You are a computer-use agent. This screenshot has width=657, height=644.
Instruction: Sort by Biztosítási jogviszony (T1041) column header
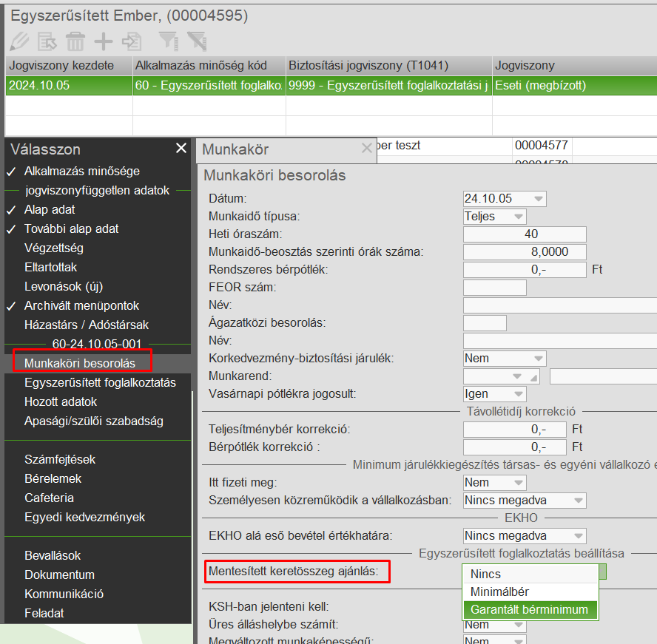click(x=389, y=66)
